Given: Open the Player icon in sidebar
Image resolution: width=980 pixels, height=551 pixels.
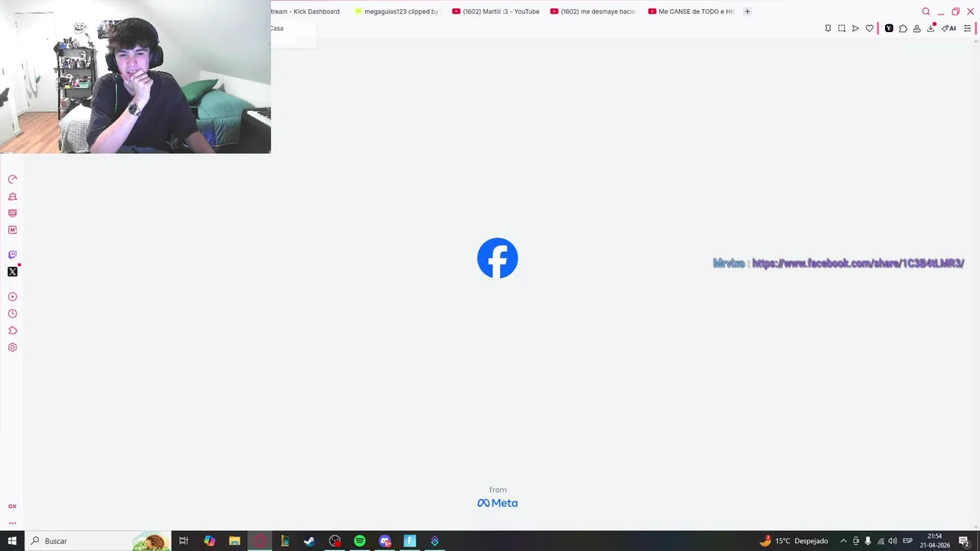Looking at the screenshot, I should click(12, 297).
